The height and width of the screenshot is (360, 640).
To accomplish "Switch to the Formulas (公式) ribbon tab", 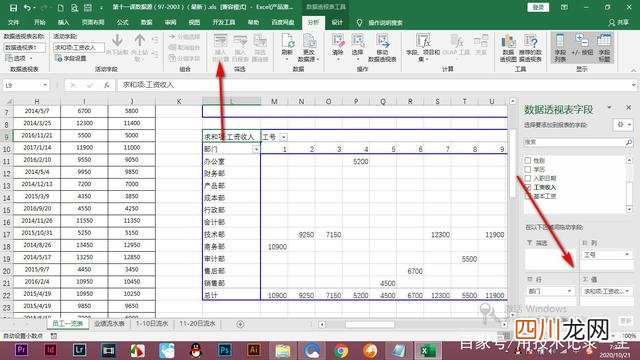I will coord(122,22).
